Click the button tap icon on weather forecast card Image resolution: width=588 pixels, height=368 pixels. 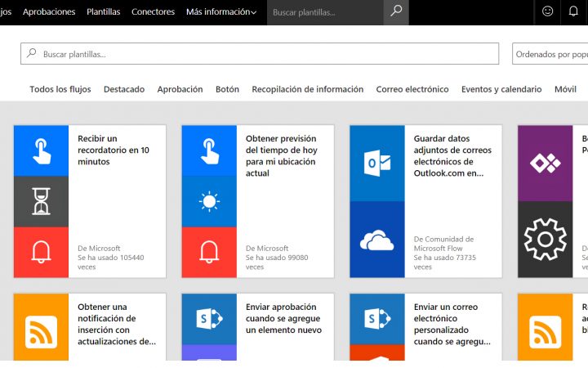point(209,150)
